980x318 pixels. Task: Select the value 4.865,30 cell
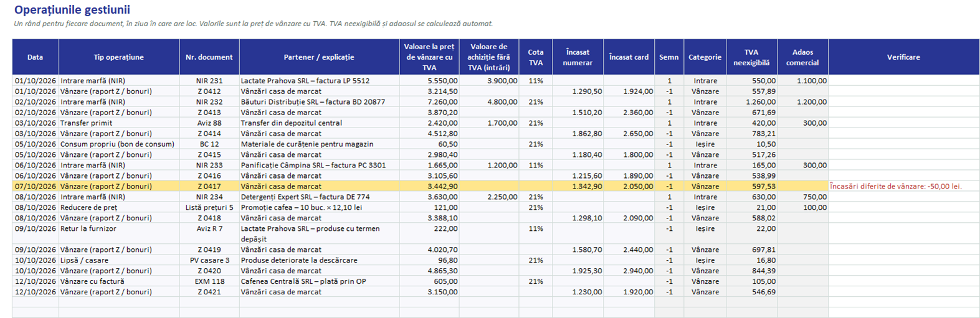click(x=429, y=271)
